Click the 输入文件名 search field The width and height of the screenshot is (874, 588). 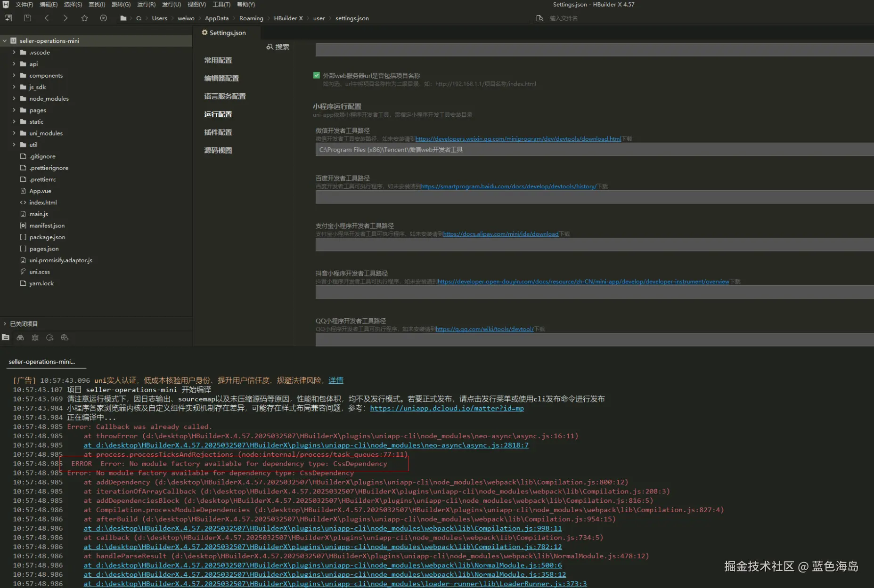pos(564,18)
